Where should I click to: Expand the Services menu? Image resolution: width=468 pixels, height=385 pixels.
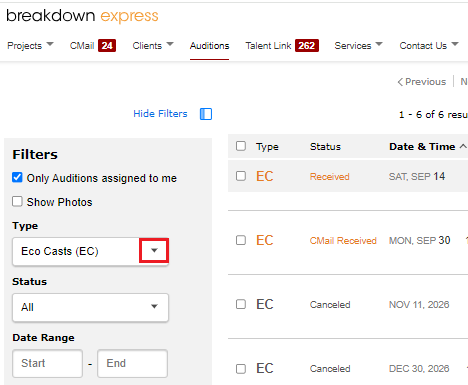(358, 46)
